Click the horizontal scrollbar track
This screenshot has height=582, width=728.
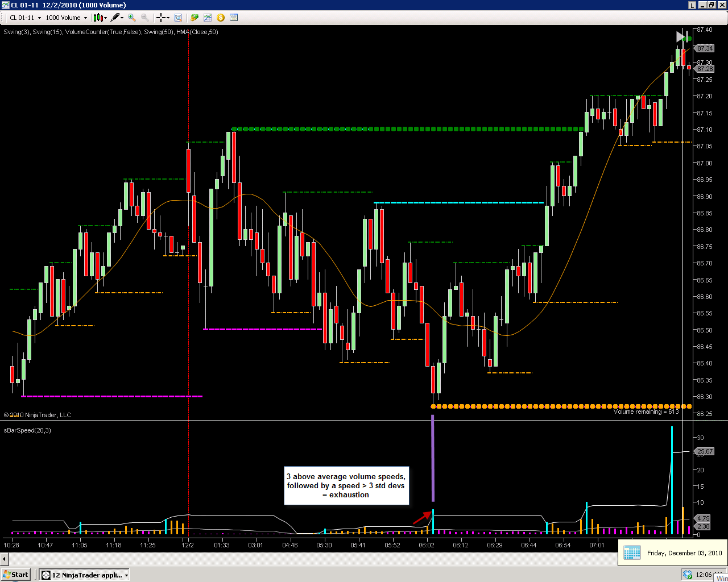[313, 559]
